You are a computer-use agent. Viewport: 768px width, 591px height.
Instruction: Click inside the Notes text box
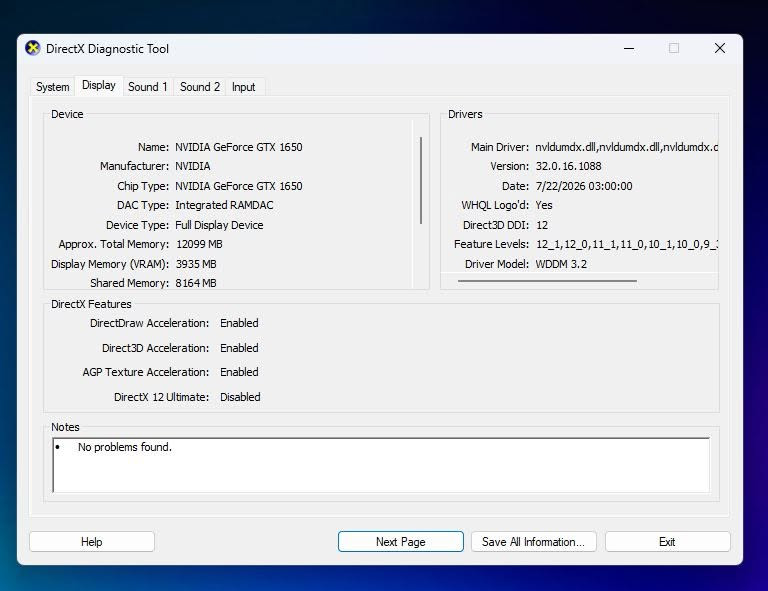tap(381, 465)
